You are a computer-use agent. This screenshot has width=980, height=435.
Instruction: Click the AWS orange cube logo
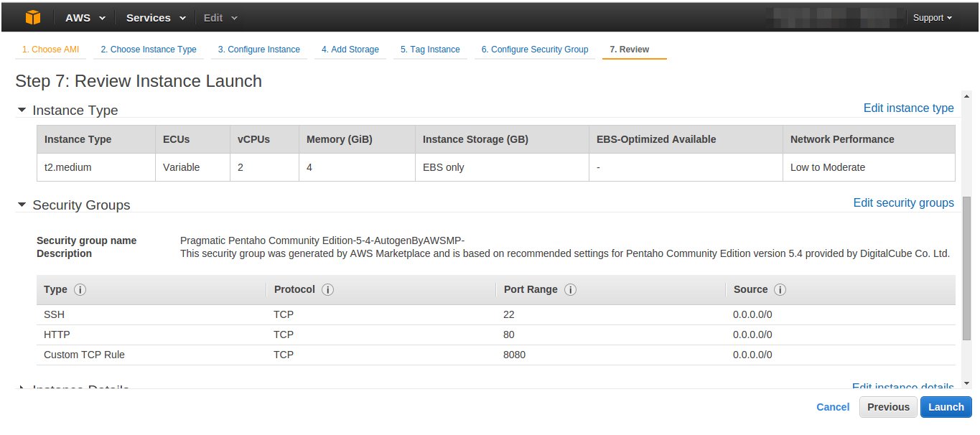[33, 17]
